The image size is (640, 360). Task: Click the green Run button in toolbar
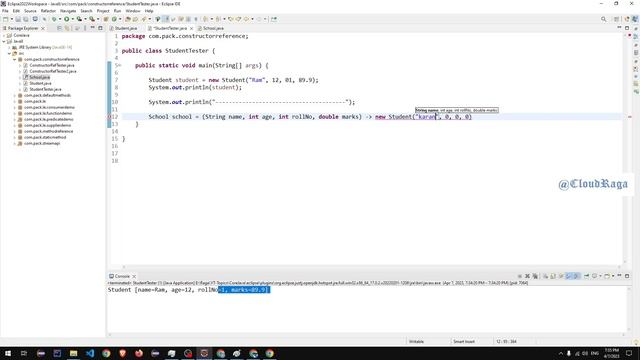pyautogui.click(x=67, y=19)
